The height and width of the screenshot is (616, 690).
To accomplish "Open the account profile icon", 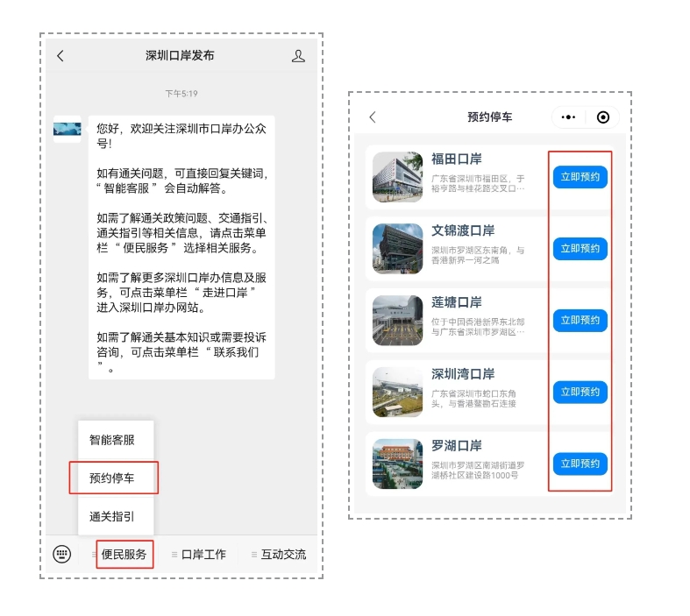I will 298,56.
